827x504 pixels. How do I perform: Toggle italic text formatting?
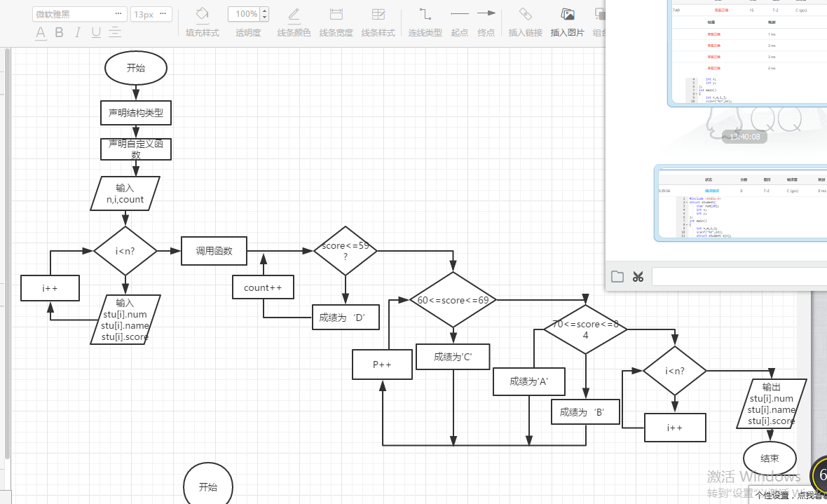pos(78,33)
